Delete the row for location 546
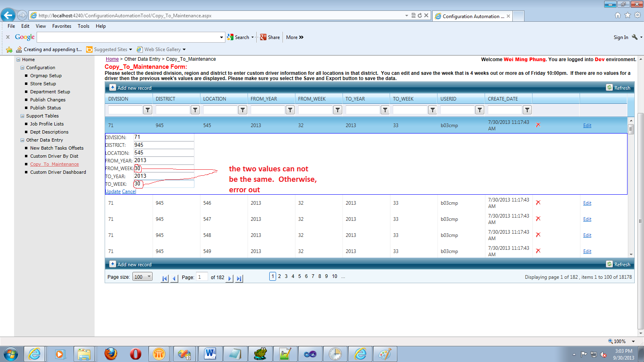 tap(538, 203)
